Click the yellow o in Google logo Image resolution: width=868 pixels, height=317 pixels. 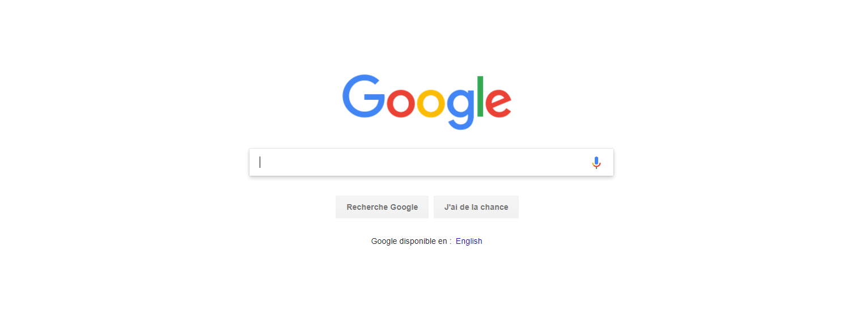[x=431, y=103]
